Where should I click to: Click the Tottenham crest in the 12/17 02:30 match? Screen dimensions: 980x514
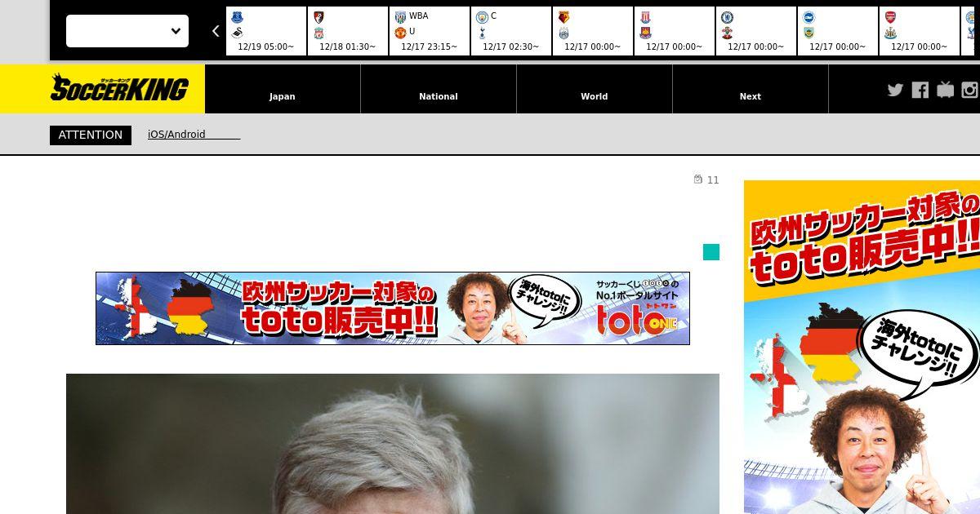tap(482, 33)
